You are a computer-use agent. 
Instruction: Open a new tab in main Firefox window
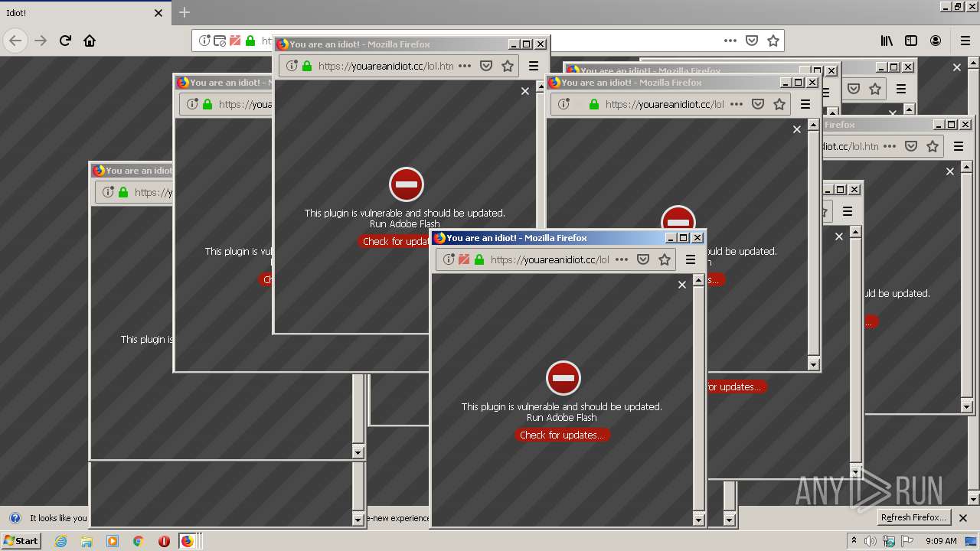click(x=184, y=12)
